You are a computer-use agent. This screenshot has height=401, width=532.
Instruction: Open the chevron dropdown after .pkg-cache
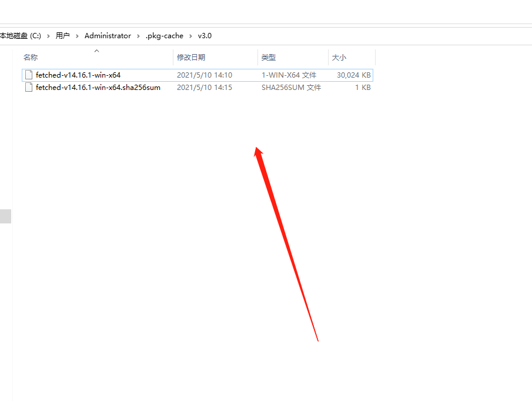click(191, 35)
